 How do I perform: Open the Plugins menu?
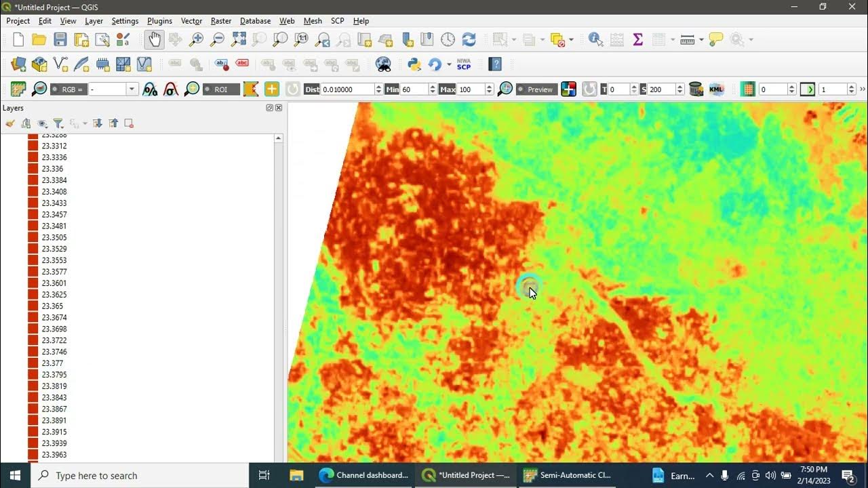click(x=159, y=21)
